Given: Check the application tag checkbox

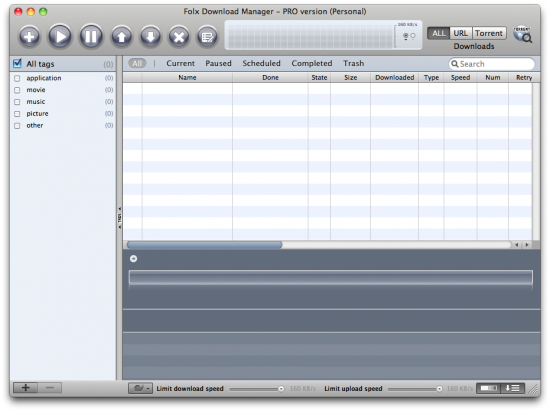Looking at the screenshot, I should pos(17,78).
